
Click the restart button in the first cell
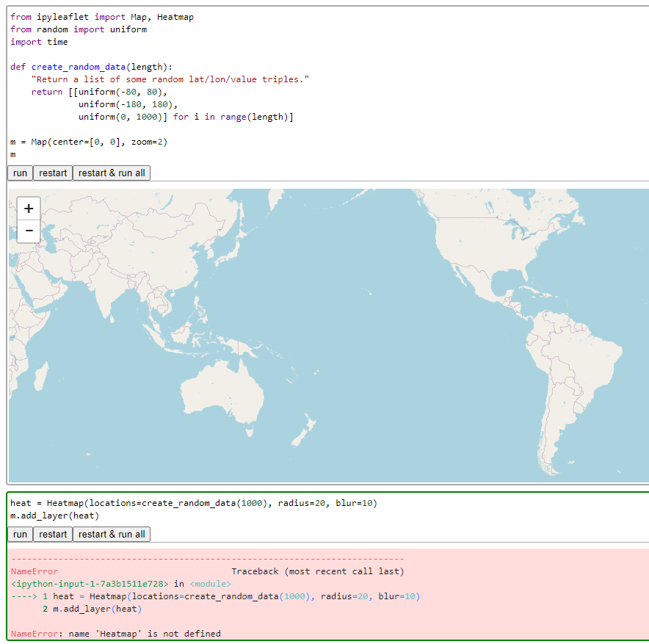click(x=52, y=173)
